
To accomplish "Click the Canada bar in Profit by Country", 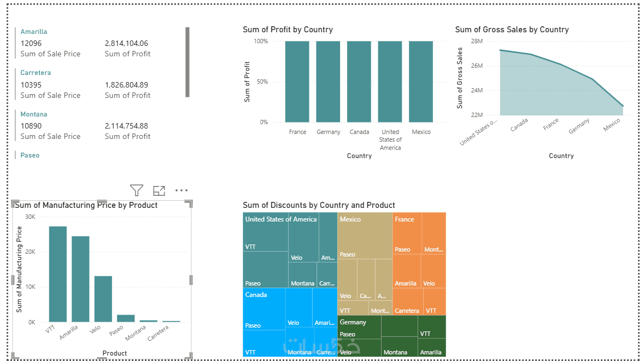I will click(359, 81).
